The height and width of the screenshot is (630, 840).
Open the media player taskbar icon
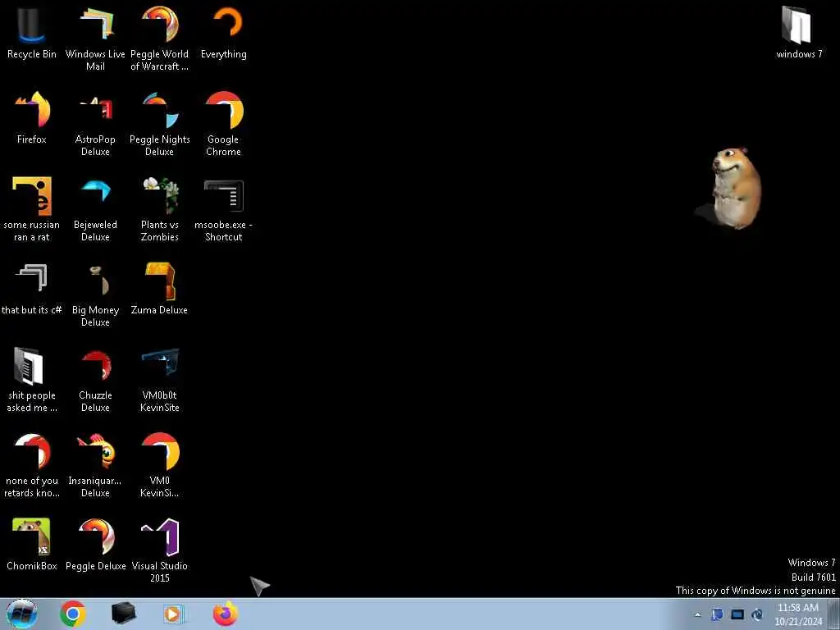[173, 614]
